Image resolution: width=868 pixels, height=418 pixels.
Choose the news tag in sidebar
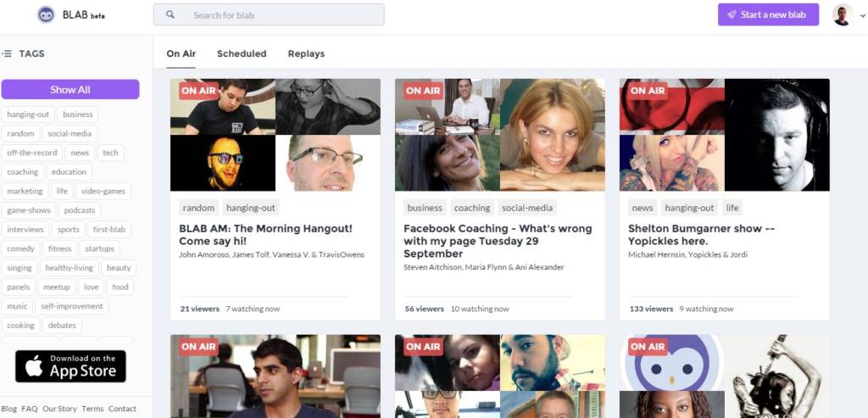tap(80, 153)
